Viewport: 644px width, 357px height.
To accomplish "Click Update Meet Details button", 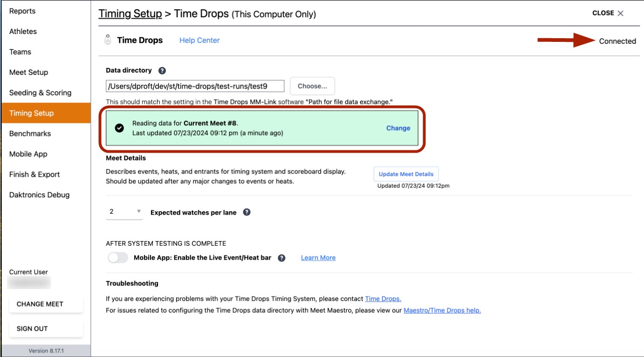I will (x=406, y=174).
